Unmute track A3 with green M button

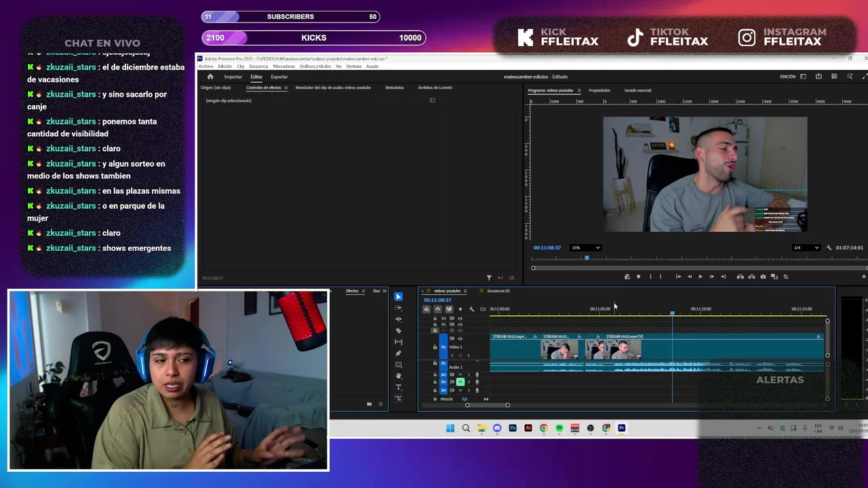[460, 382]
